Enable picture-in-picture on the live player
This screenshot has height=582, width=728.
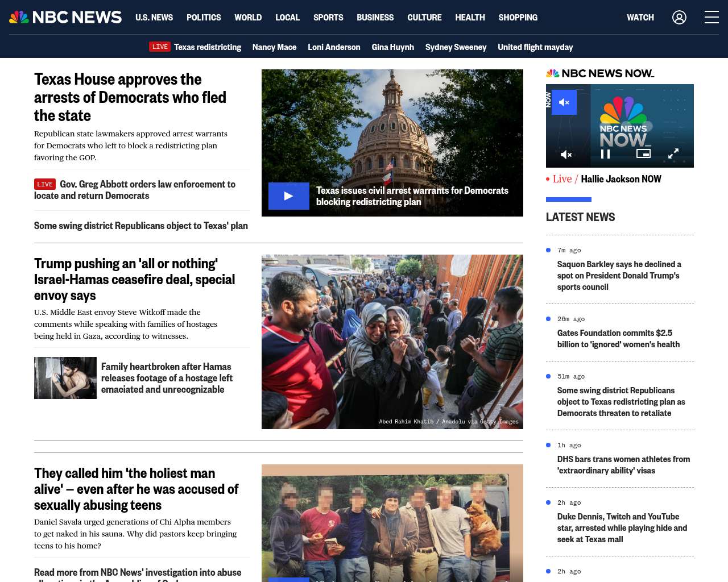[x=643, y=153]
